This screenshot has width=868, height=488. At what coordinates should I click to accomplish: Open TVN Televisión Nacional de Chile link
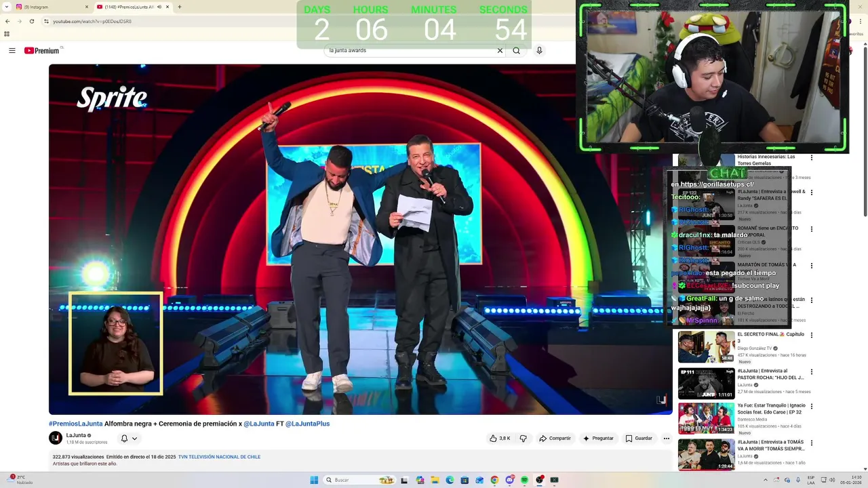[x=219, y=457]
